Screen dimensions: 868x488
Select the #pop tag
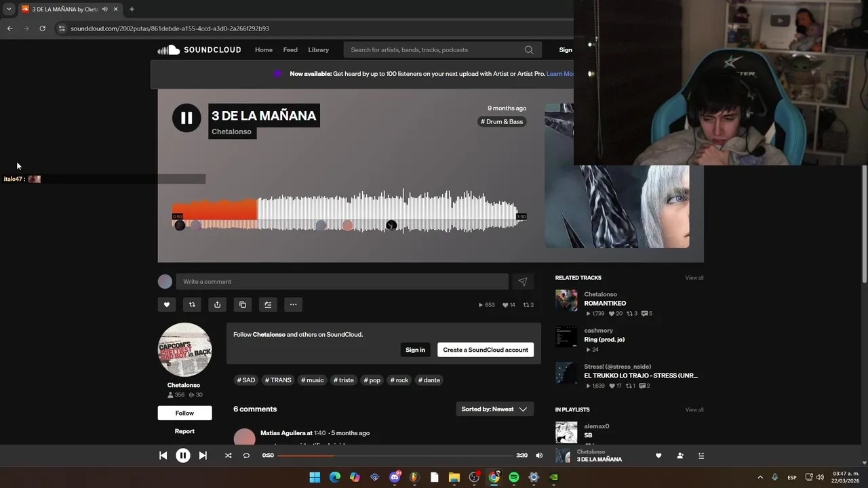(372, 380)
